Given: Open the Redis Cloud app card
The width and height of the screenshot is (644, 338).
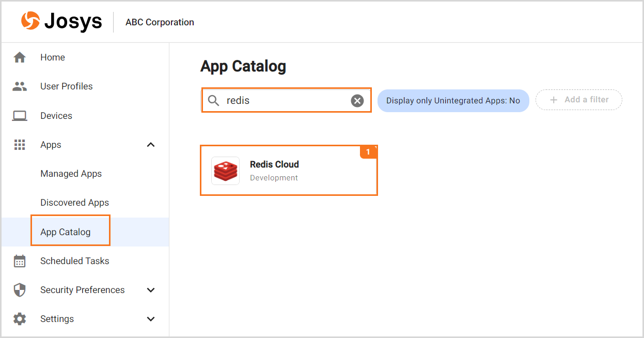Looking at the screenshot, I should pyautogui.click(x=289, y=170).
